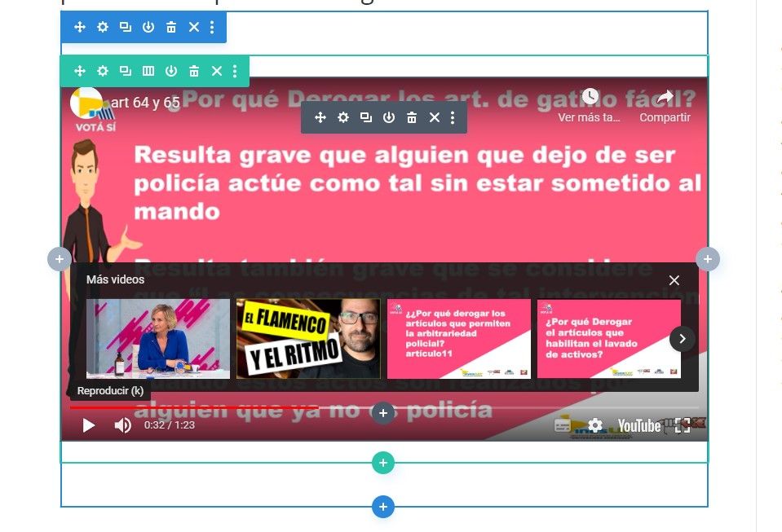Click move icon in blue section toolbar
This screenshot has height=532, width=782.
pos(80,27)
